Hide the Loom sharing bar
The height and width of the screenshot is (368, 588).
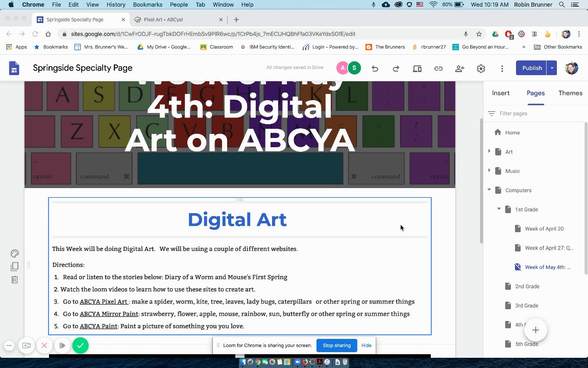366,346
